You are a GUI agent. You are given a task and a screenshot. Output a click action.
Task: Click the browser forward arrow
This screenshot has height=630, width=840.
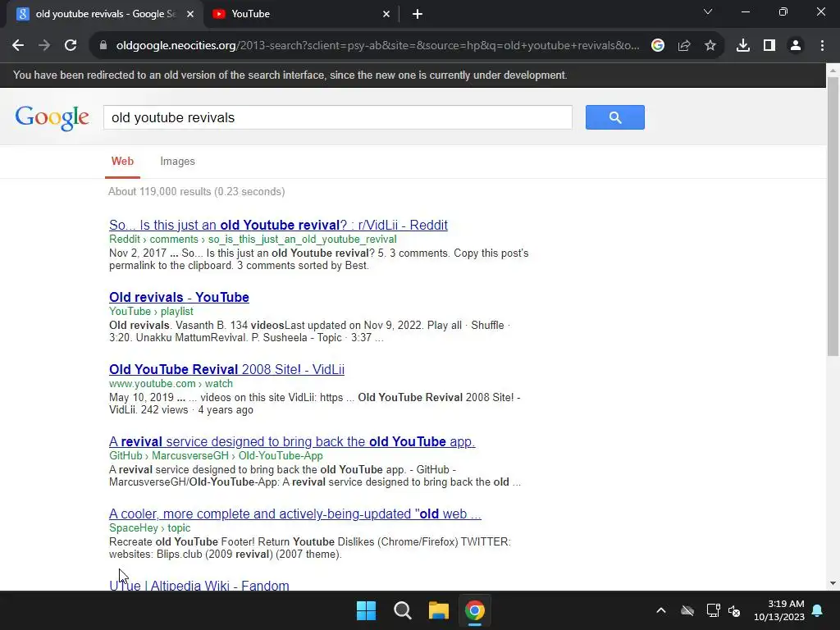[44, 46]
